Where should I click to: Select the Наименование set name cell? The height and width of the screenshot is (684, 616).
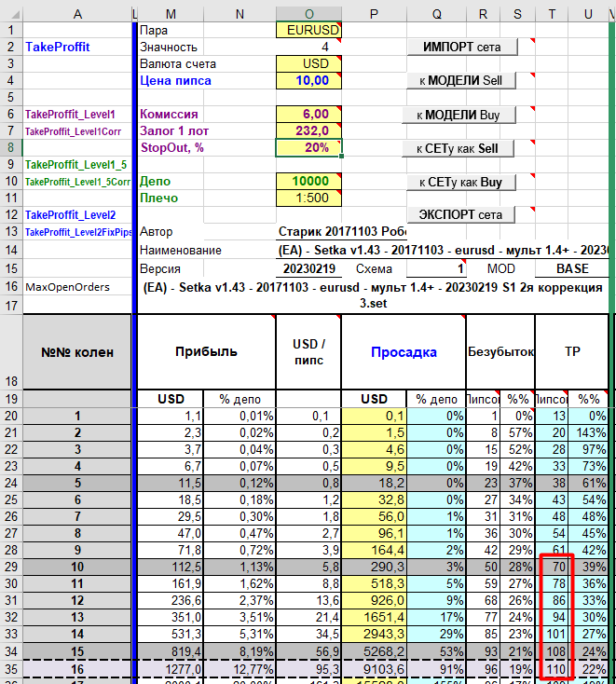[x=443, y=250]
